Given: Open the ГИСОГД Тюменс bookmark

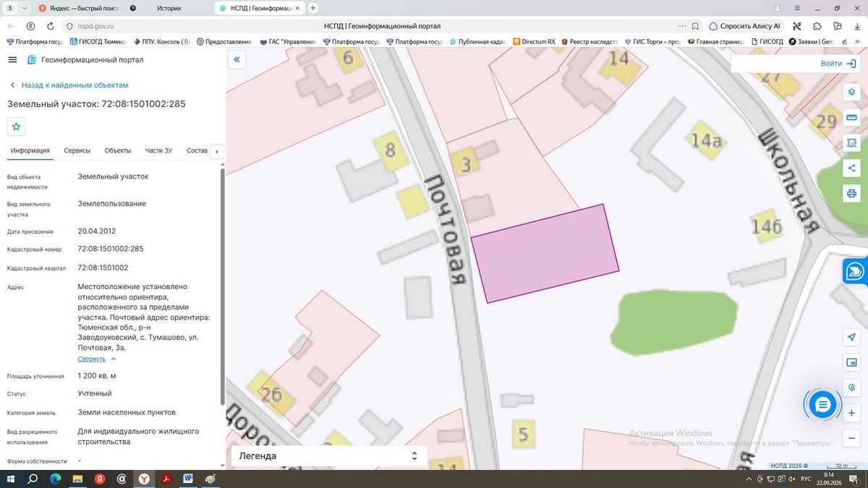Looking at the screenshot, I should (x=97, y=42).
